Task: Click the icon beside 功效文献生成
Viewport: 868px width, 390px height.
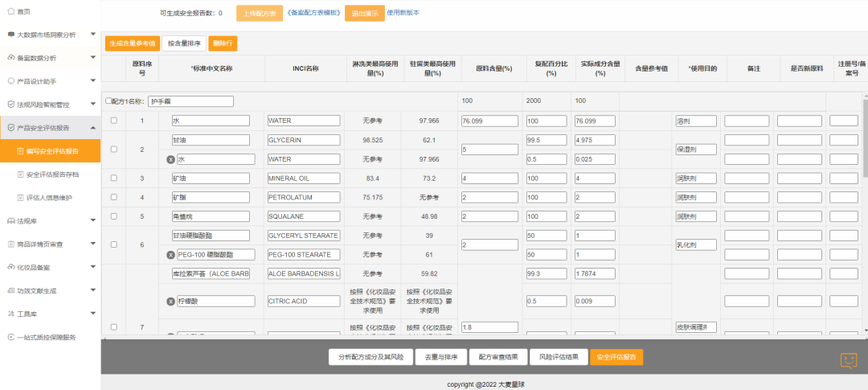Action: click(x=11, y=290)
